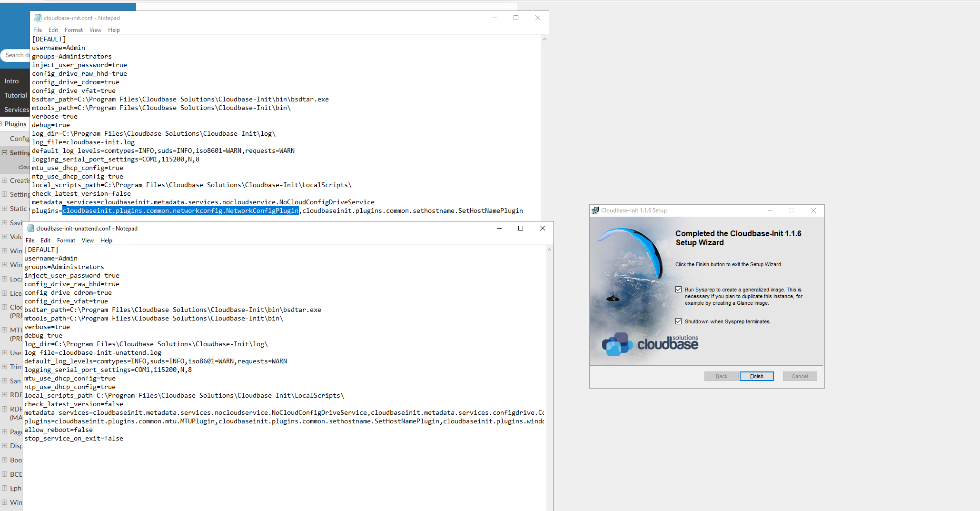Click scroll-up arrow of cloudbase-init.conf scrollbar
Screen dimensions: 980x511
click(x=544, y=39)
